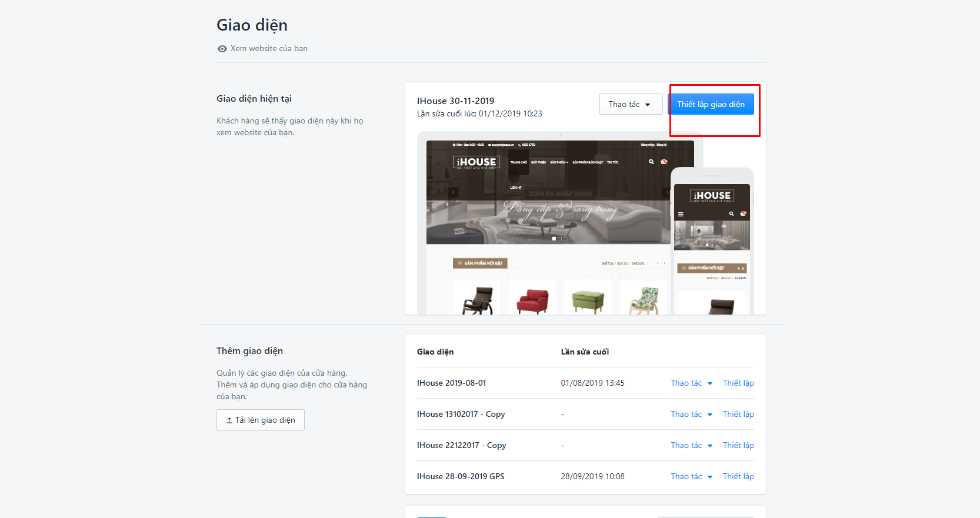Image resolution: width=980 pixels, height=518 pixels.
Task: Click Tải lên giao diện upload button
Action: pos(261,420)
